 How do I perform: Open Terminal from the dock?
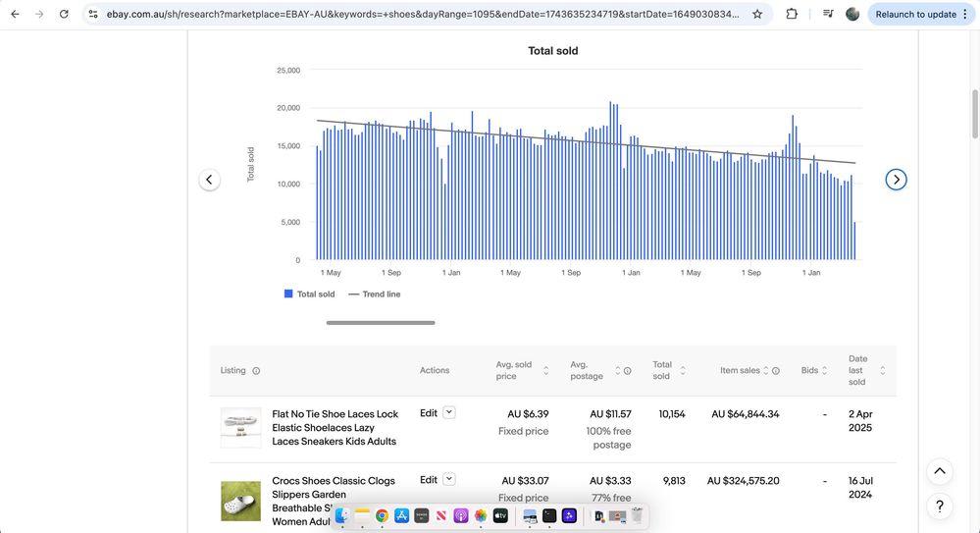point(549,516)
